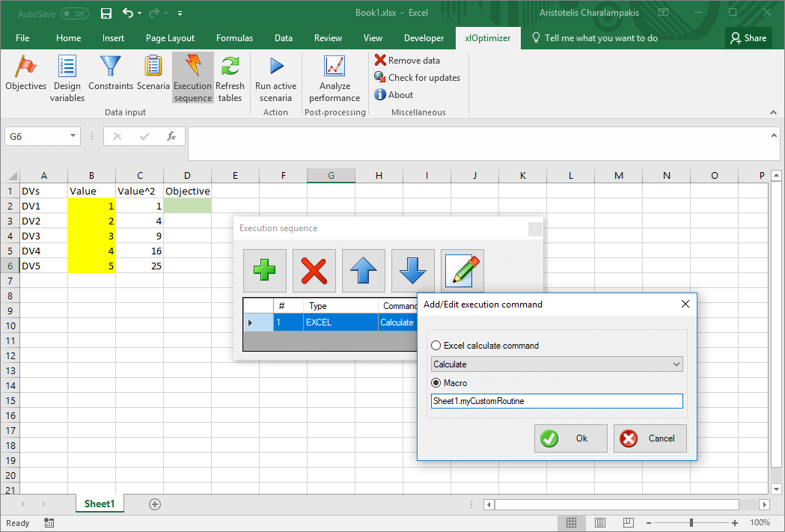This screenshot has height=532, width=785.
Task: Open Scenaria clipboard icon
Action: (x=153, y=67)
